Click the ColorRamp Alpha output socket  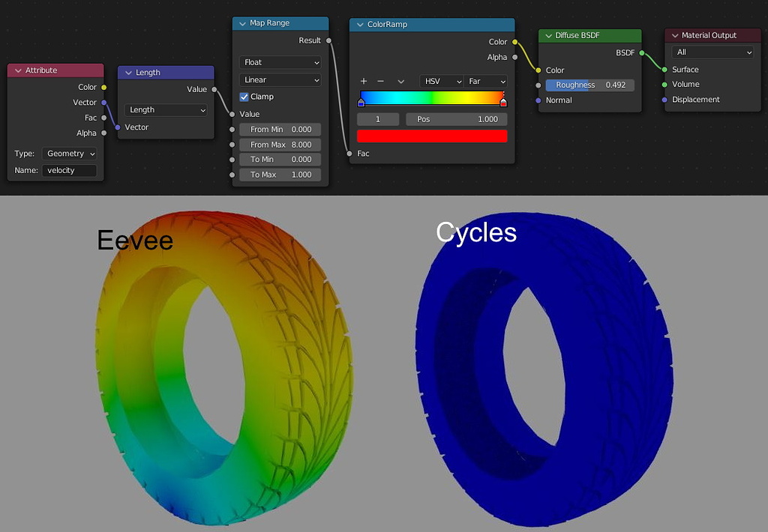pos(514,57)
